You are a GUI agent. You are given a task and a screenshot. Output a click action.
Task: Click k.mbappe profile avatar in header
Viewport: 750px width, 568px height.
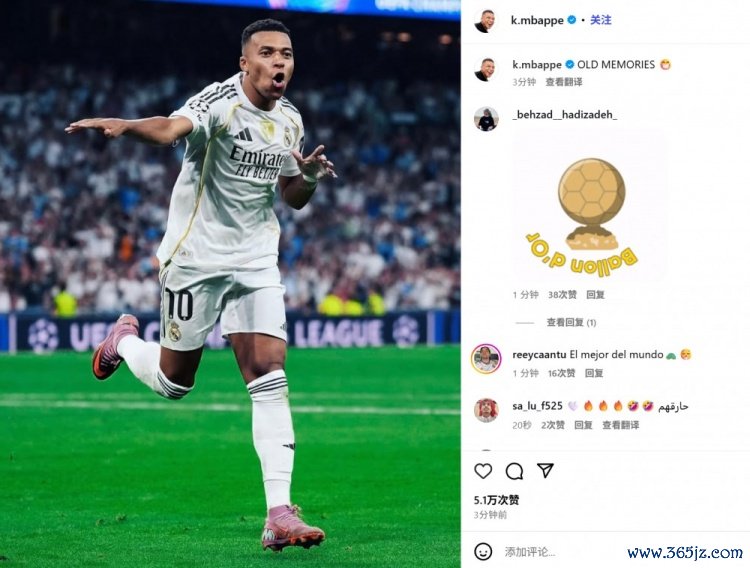pos(485,21)
